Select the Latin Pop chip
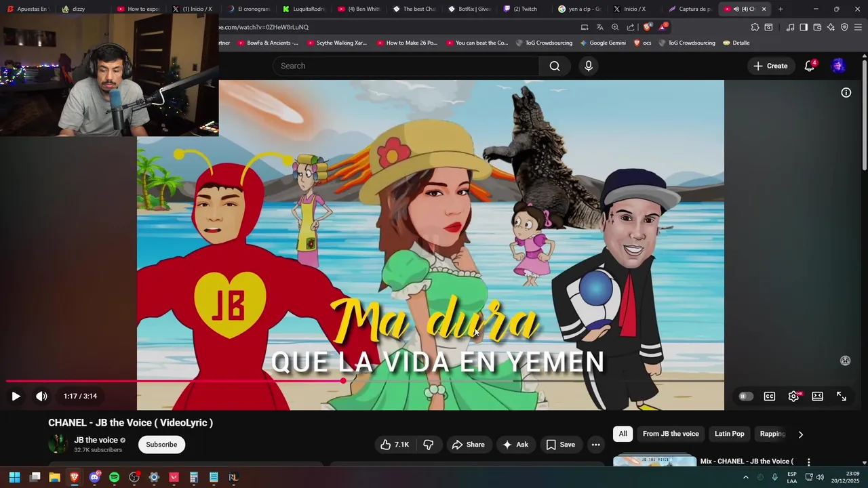The image size is (868, 488). (729, 434)
